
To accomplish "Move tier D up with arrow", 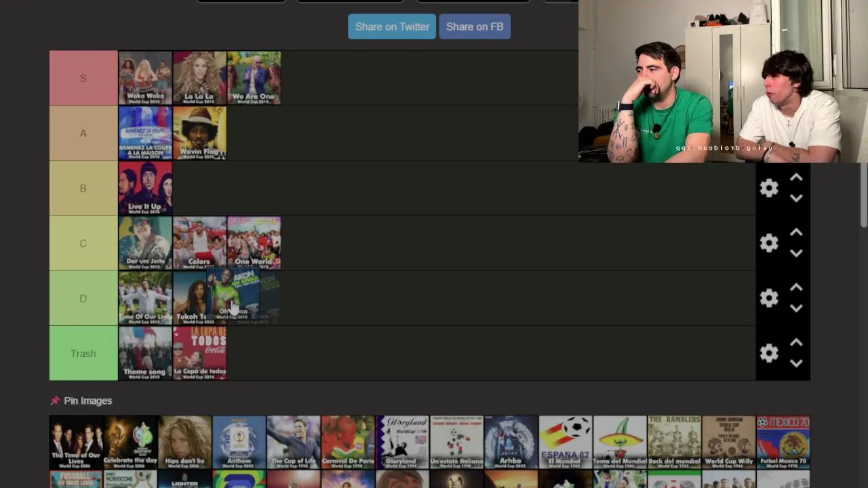I will 796,288.
